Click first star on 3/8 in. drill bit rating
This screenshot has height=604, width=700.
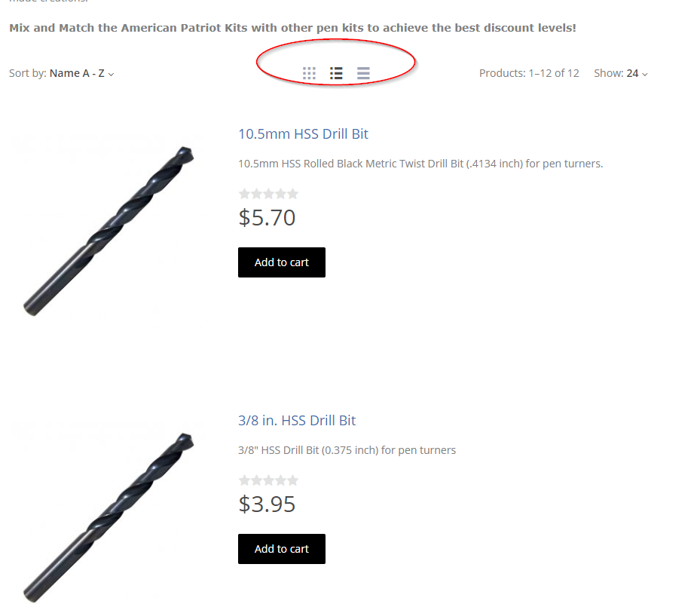[244, 480]
